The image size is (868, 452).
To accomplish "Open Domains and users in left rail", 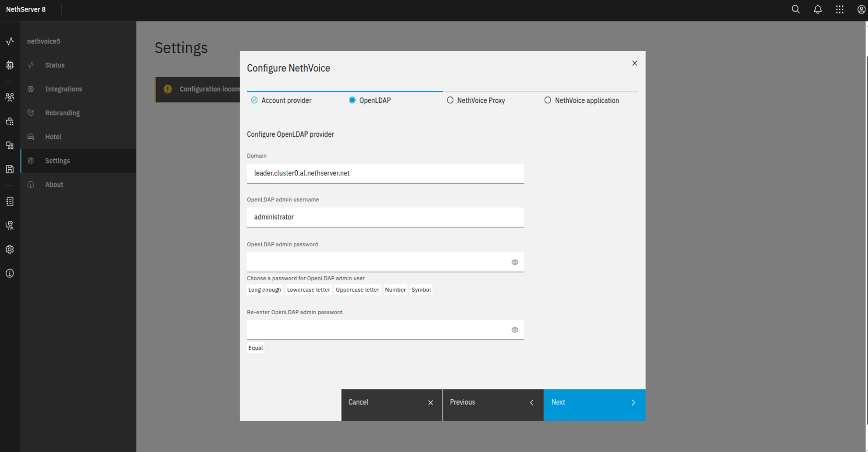I will pyautogui.click(x=9, y=97).
